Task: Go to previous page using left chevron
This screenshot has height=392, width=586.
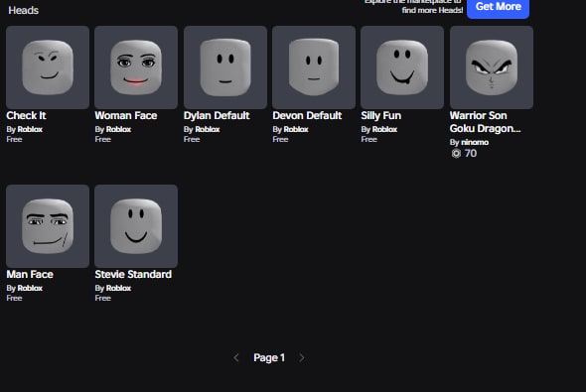Action: tap(236, 358)
